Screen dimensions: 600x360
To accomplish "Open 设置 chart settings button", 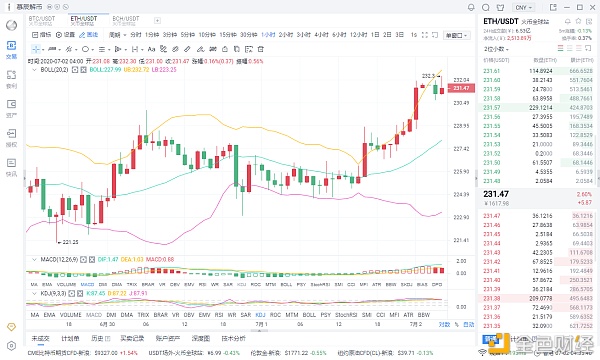I will point(65,35).
